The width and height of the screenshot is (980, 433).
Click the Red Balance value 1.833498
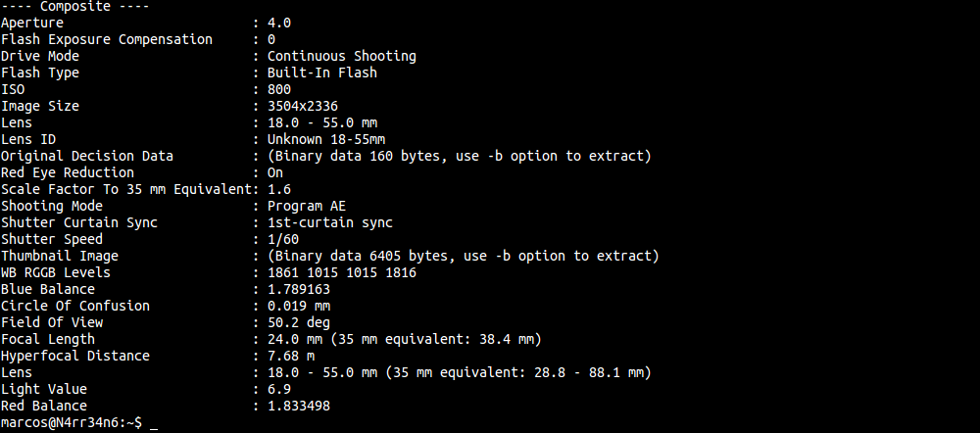[299, 406]
